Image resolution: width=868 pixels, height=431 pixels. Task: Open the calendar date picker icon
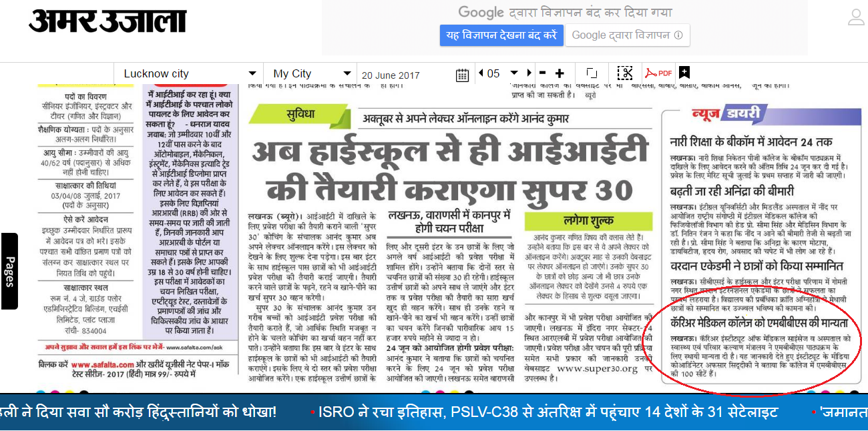[x=462, y=74]
